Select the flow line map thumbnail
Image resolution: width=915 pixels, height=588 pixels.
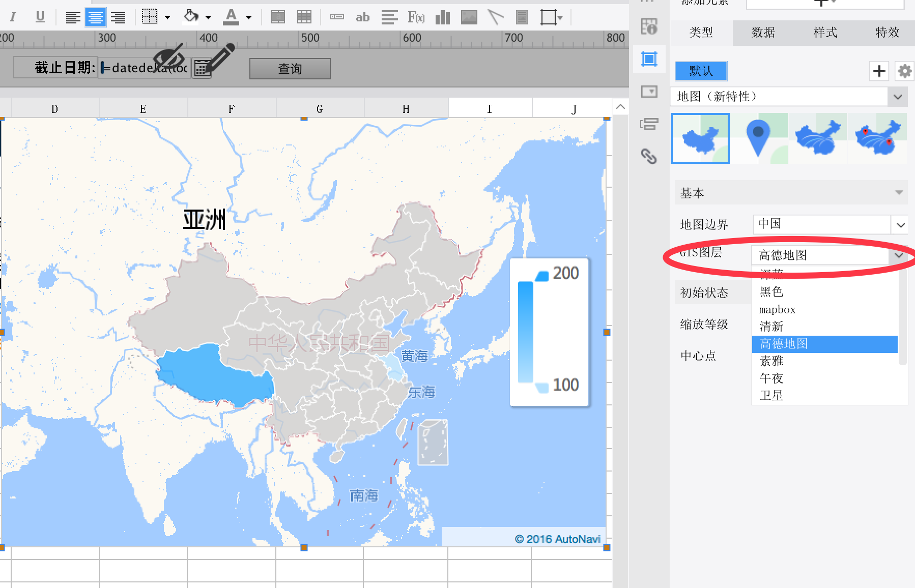(818, 138)
